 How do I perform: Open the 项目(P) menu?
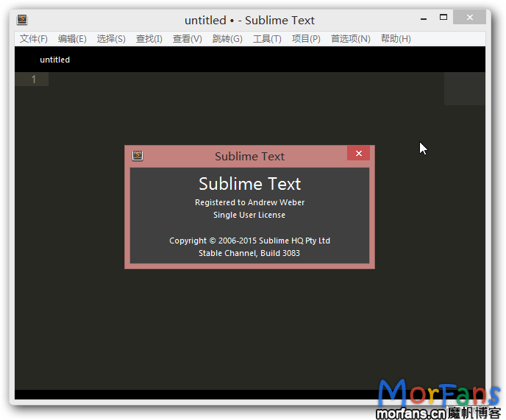[x=306, y=39]
